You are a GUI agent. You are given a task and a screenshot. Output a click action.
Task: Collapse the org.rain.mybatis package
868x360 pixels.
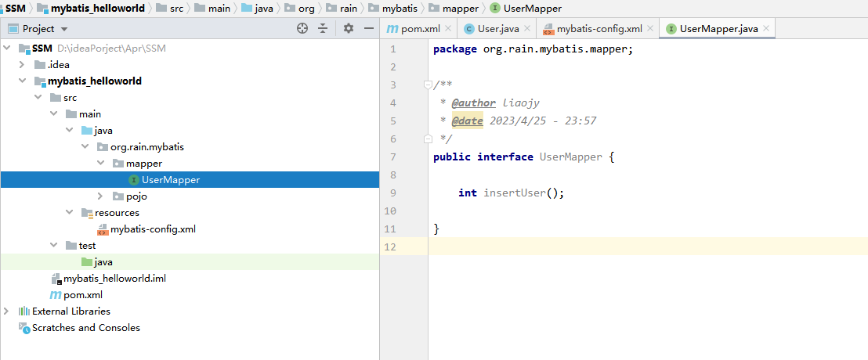[x=85, y=147]
